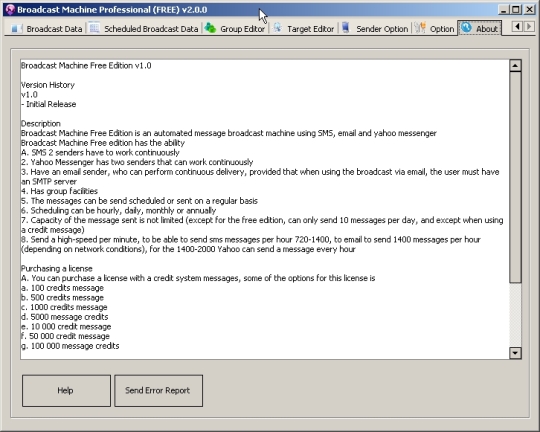Click the 'b. 500 credits message' line
The width and height of the screenshot is (540, 432).
(x=62, y=297)
